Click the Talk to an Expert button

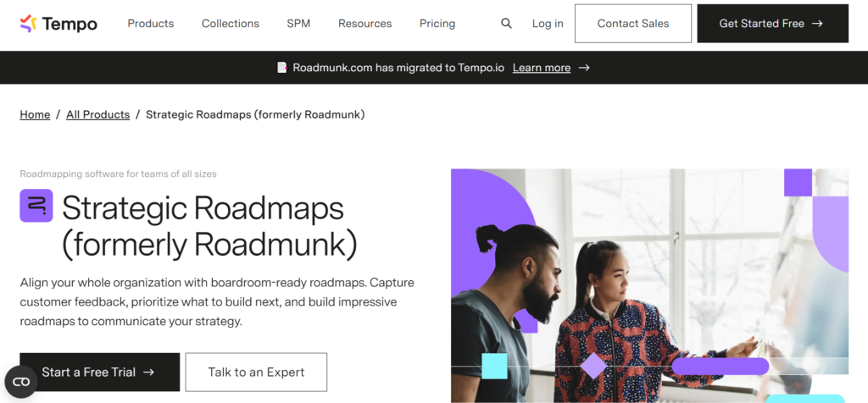click(256, 372)
